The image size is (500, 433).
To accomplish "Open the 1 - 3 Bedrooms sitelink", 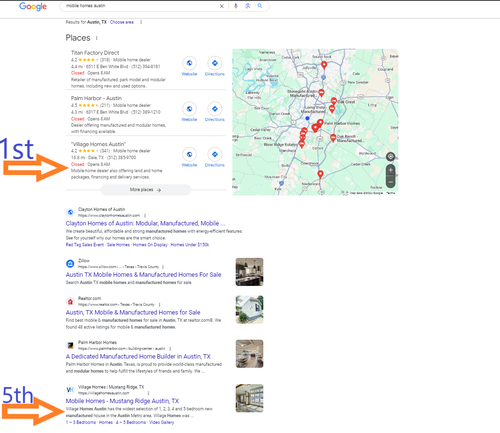I will (81, 422).
